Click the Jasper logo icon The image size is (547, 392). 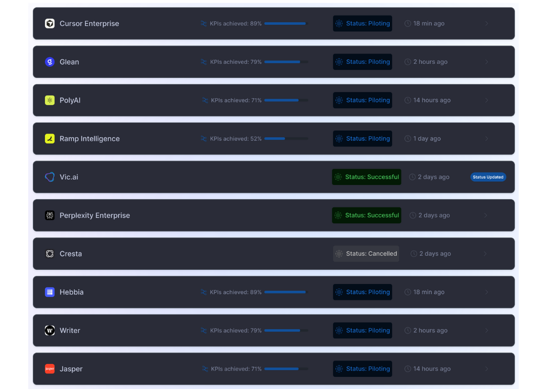tap(50, 368)
